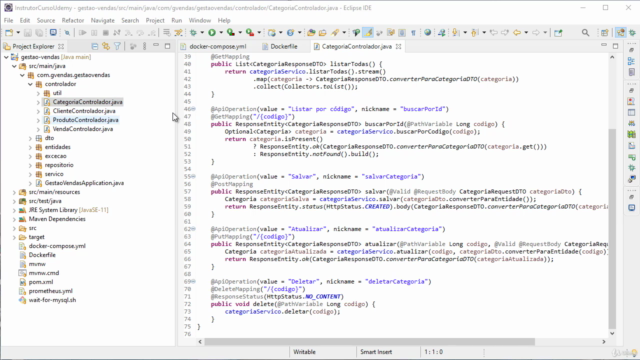Screen dimensions: 640x360
Task: Toggle Link with Editor in Project Explorer
Action: pyautogui.click(x=106, y=46)
